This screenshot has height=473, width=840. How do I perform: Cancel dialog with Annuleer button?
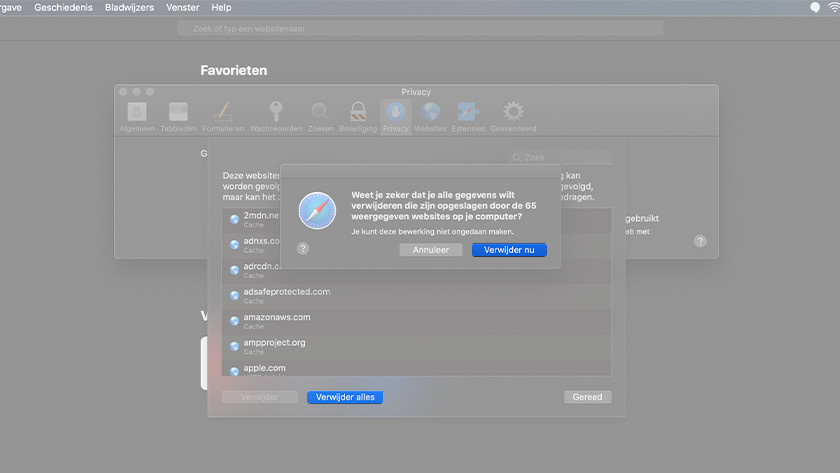coord(431,250)
